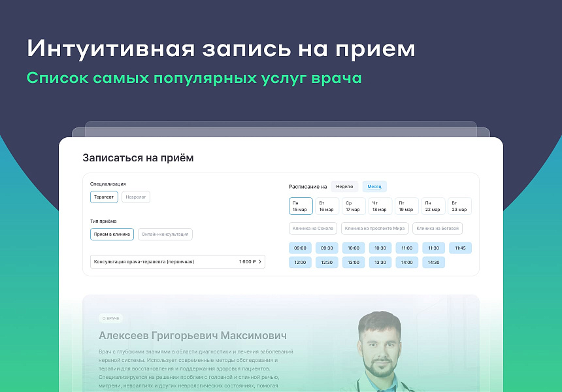
Task: Pick Monday 15 мар date
Action: (x=301, y=206)
